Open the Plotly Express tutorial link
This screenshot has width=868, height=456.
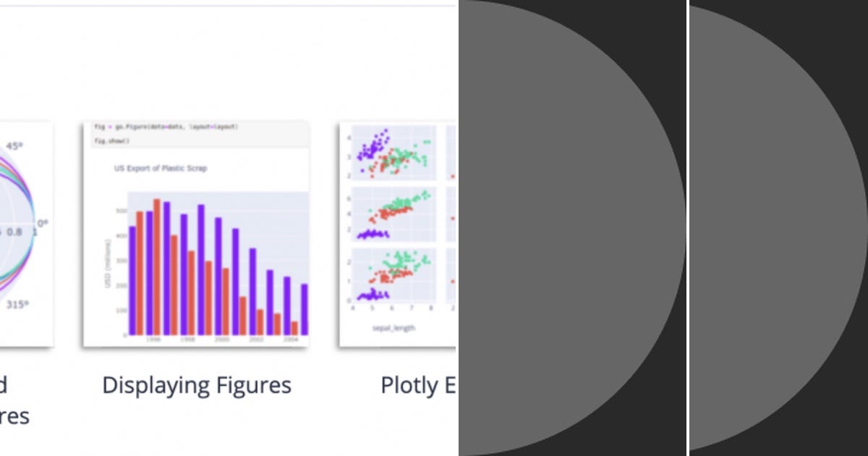[419, 384]
